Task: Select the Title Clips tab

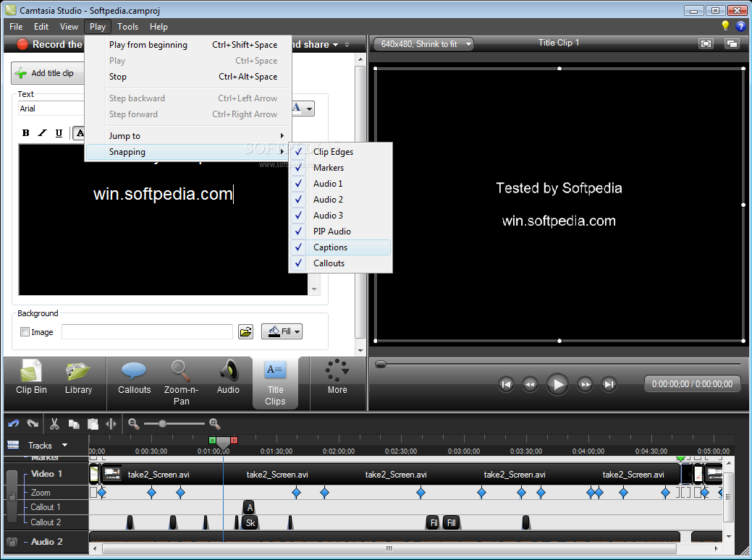Action: point(275,383)
